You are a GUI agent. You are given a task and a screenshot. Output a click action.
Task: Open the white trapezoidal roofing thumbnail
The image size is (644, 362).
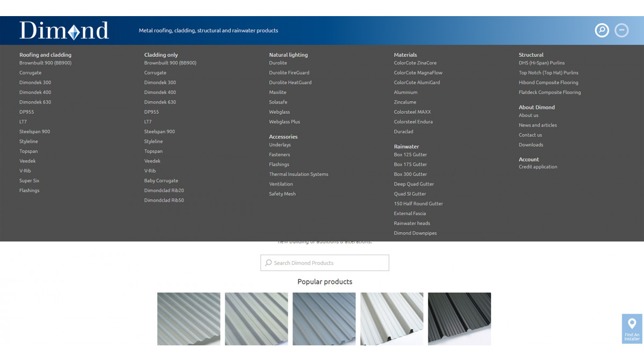click(392, 319)
